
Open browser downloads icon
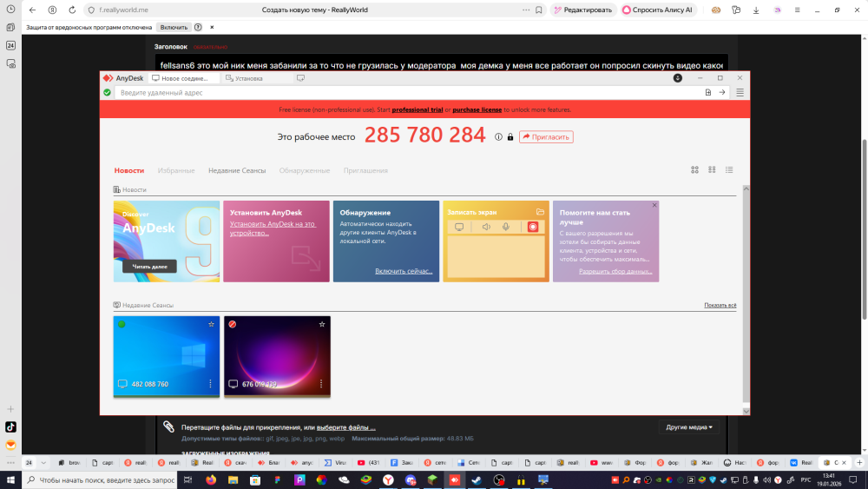756,10
